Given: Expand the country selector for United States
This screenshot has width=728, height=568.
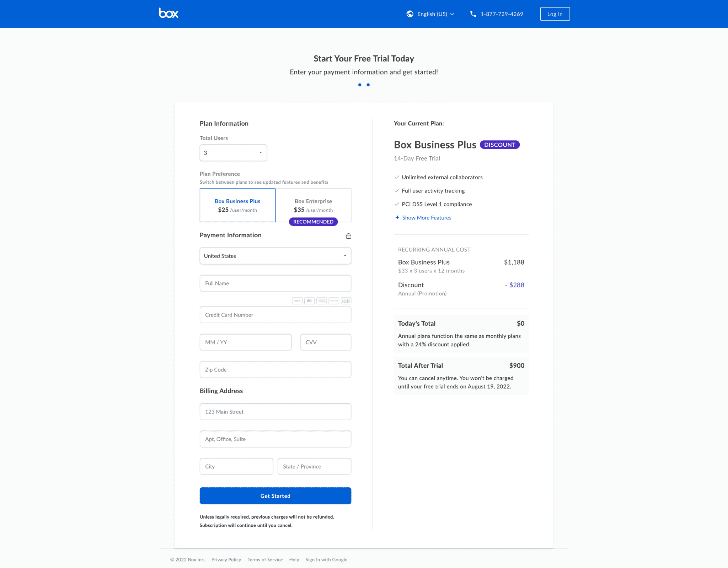Looking at the screenshot, I should 346,256.
